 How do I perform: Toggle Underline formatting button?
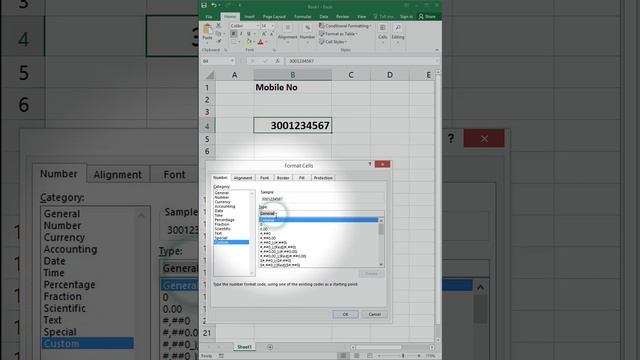coord(248,34)
